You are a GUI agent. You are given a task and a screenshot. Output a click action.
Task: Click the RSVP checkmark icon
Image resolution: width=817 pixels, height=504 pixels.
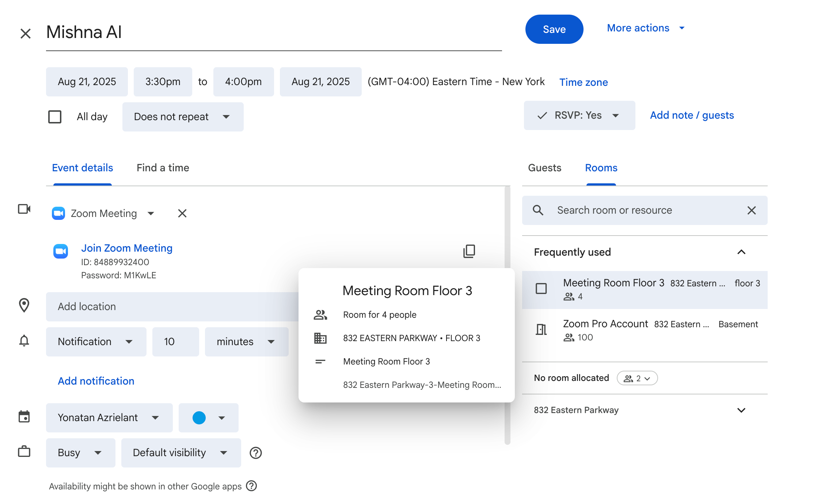(542, 115)
